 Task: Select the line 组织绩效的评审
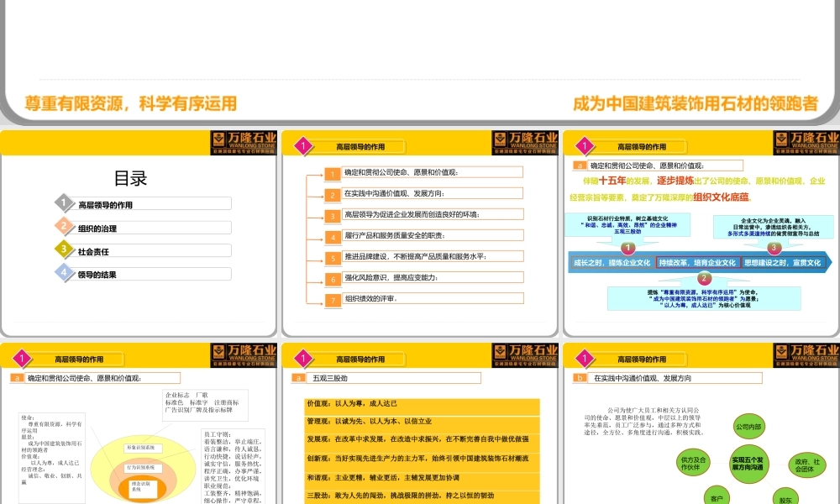click(x=432, y=298)
